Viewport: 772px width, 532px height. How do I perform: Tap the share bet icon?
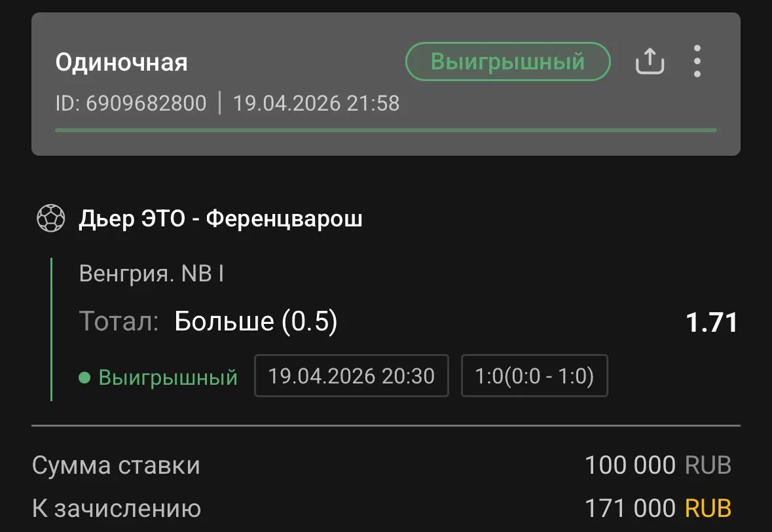coord(650,62)
